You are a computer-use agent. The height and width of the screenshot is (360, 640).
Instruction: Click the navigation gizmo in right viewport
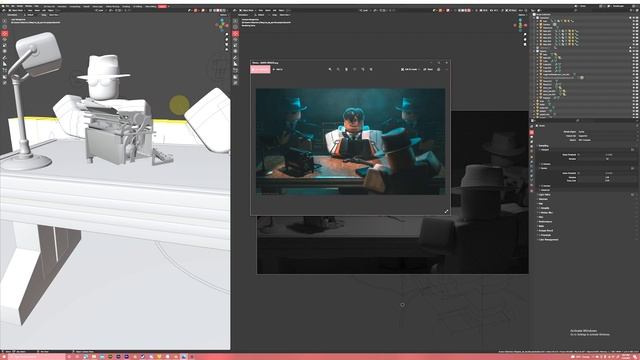(x=520, y=25)
